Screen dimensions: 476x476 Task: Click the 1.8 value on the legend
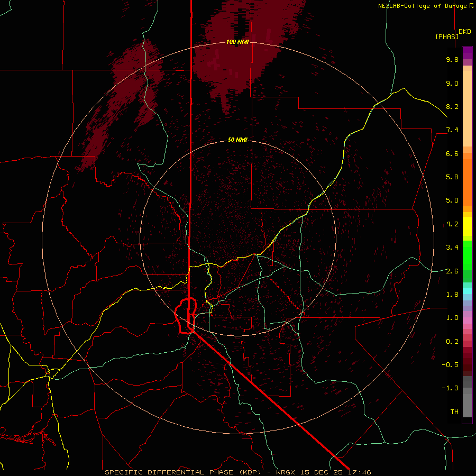click(x=452, y=295)
